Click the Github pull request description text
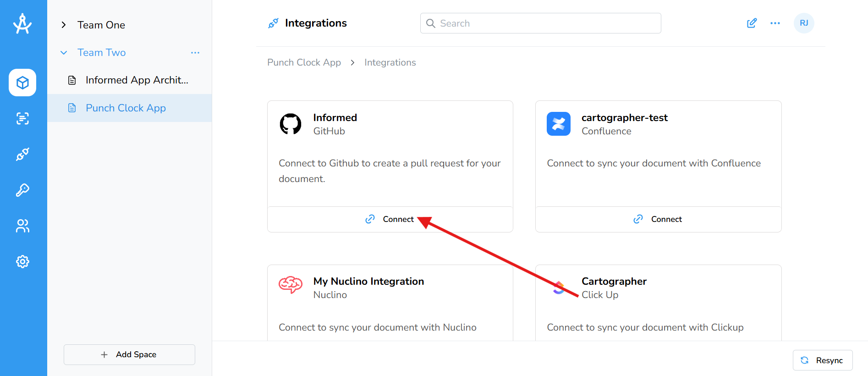The width and height of the screenshot is (868, 376). (390, 171)
